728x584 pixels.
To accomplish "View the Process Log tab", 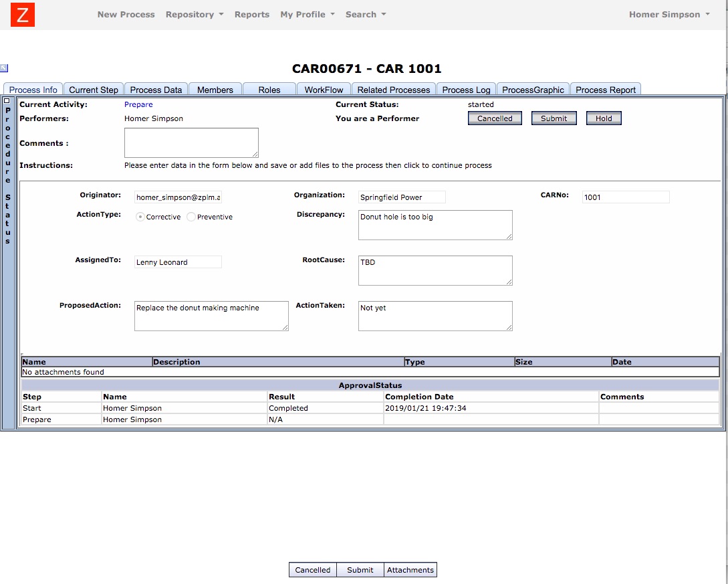I will coord(466,89).
